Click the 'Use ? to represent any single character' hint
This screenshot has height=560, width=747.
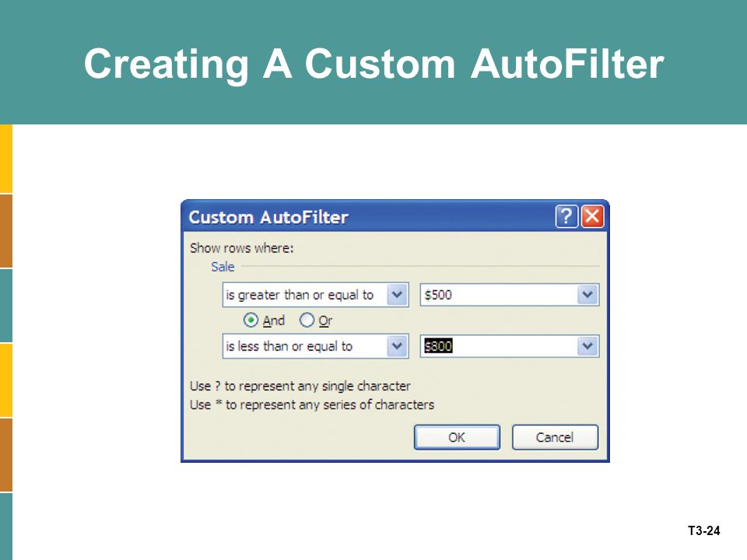point(300,386)
